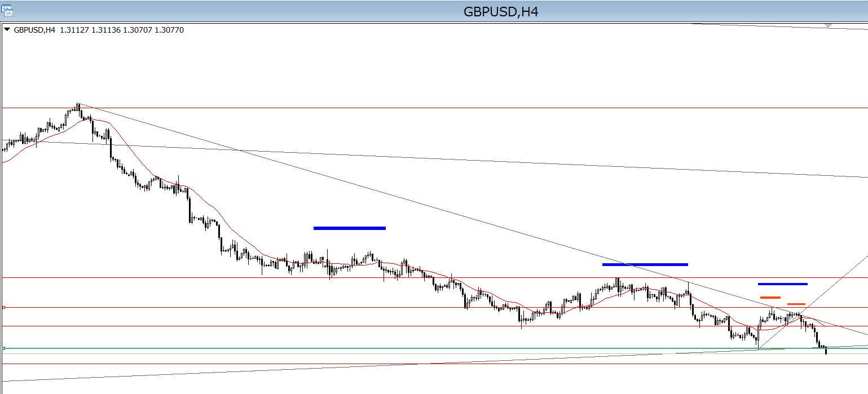Image resolution: width=868 pixels, height=394 pixels.
Task: Select the green horizontal support line
Action: 434,348
